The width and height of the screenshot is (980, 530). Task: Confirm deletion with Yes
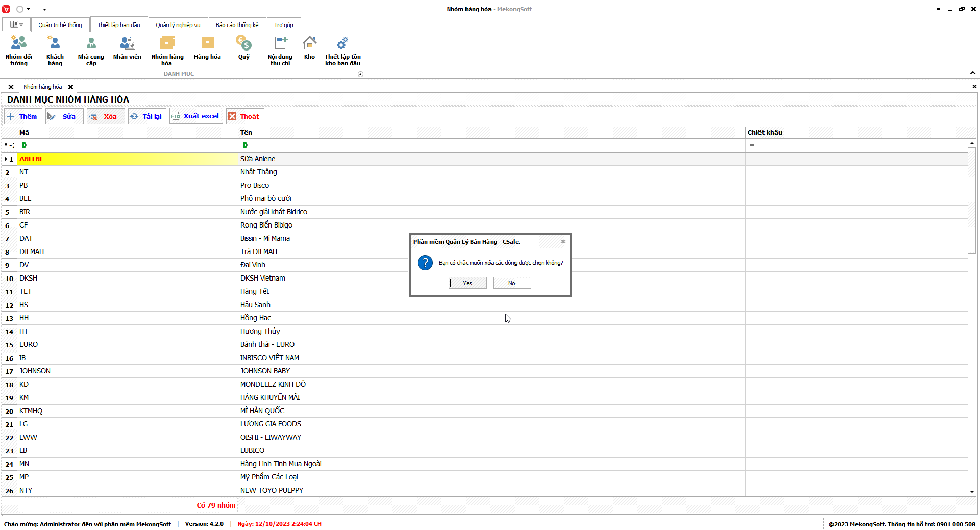click(x=468, y=283)
